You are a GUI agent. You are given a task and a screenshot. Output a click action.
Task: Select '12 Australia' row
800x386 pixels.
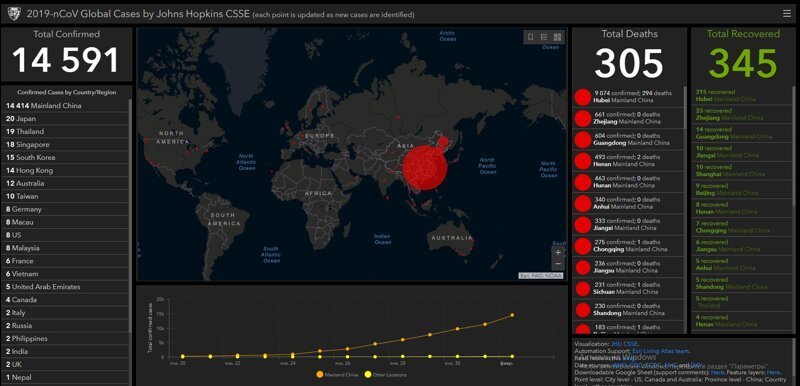coord(65,183)
